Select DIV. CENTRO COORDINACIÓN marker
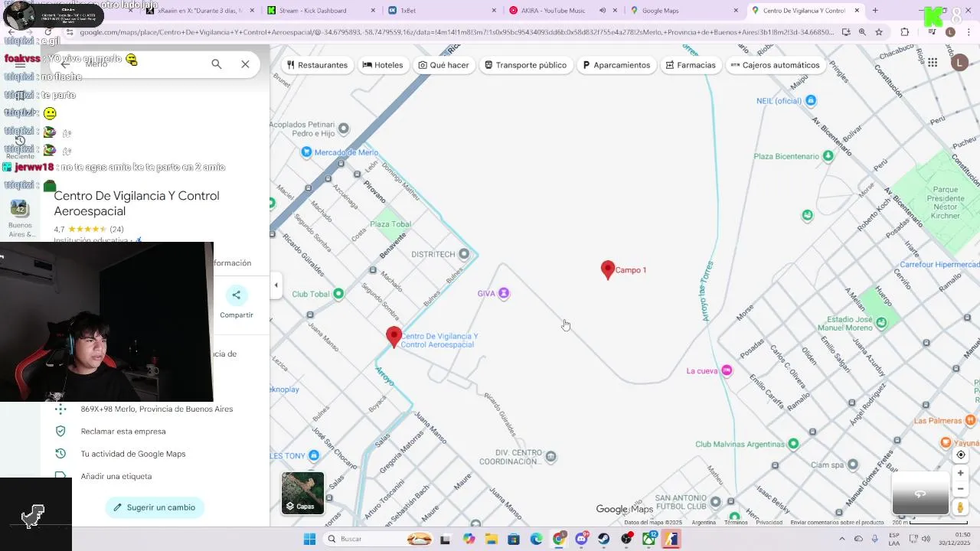 point(550,456)
